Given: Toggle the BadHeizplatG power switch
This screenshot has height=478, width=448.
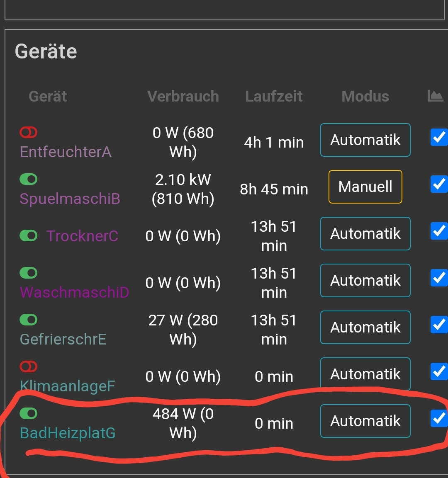Looking at the screenshot, I should pyautogui.click(x=28, y=414).
